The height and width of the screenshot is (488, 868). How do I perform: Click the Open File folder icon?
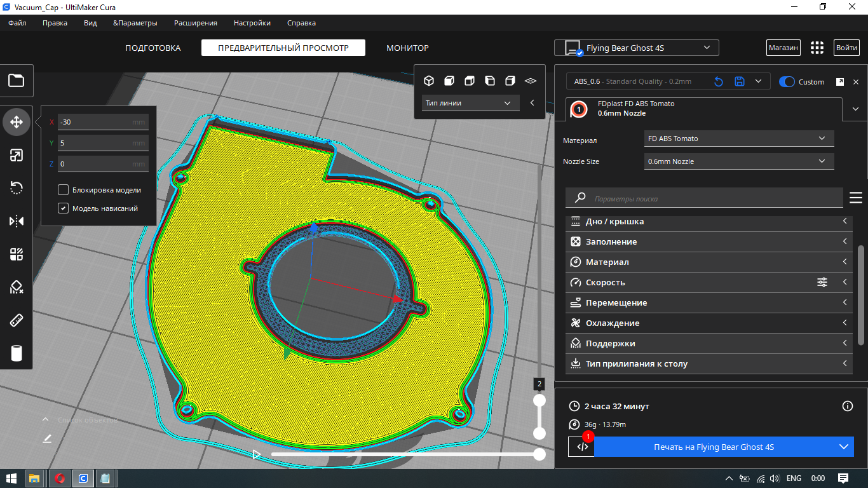click(16, 81)
